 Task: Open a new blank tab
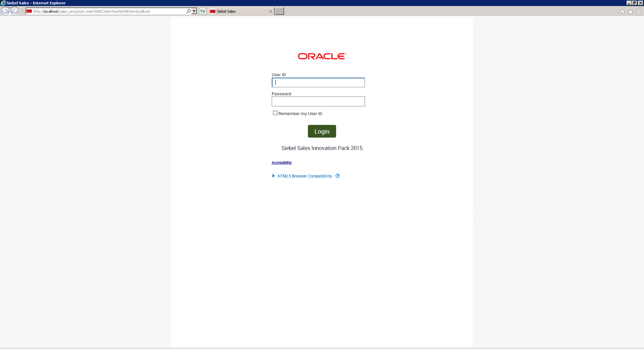click(279, 11)
